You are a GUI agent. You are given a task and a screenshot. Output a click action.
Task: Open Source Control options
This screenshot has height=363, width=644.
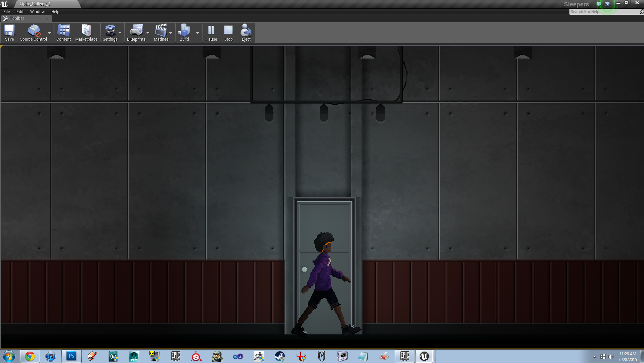(34, 33)
